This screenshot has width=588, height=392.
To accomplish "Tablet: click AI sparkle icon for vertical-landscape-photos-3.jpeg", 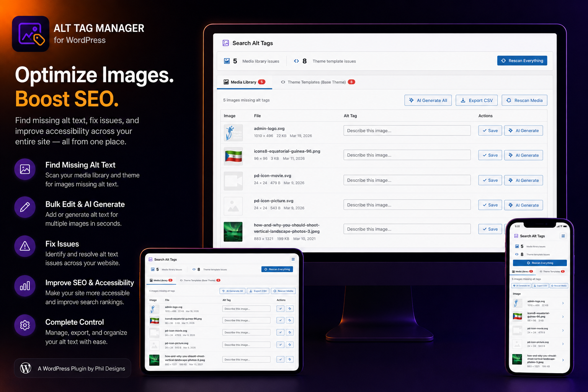I will point(290,359).
